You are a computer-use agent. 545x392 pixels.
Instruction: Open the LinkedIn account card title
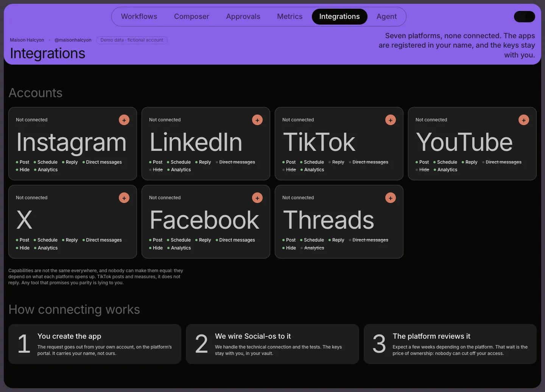click(196, 143)
